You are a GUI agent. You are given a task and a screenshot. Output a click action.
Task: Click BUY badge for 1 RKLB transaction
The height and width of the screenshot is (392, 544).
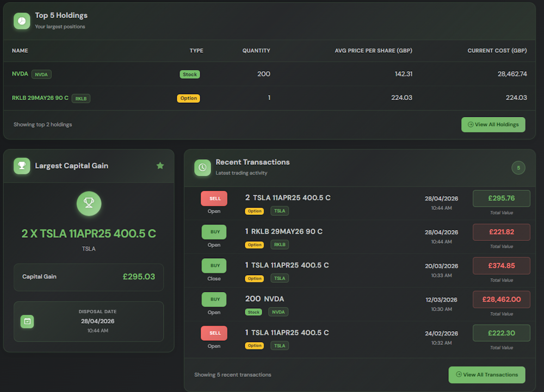214,232
